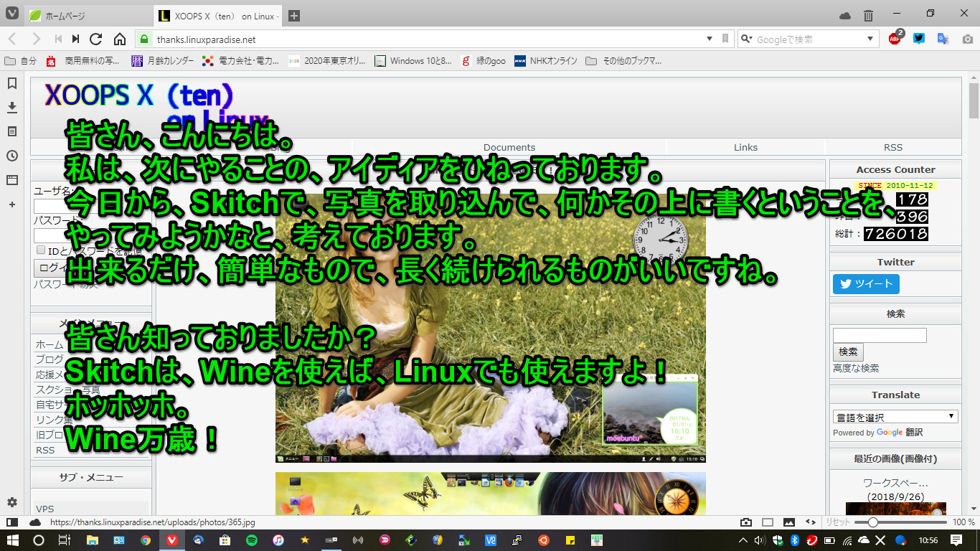Select the XOOPS X (ten) on Linux tab
Viewport: 980px width, 551px height.
point(219,16)
